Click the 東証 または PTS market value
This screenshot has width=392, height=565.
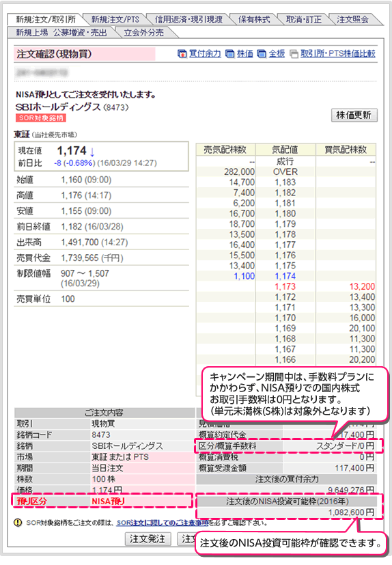(x=120, y=457)
